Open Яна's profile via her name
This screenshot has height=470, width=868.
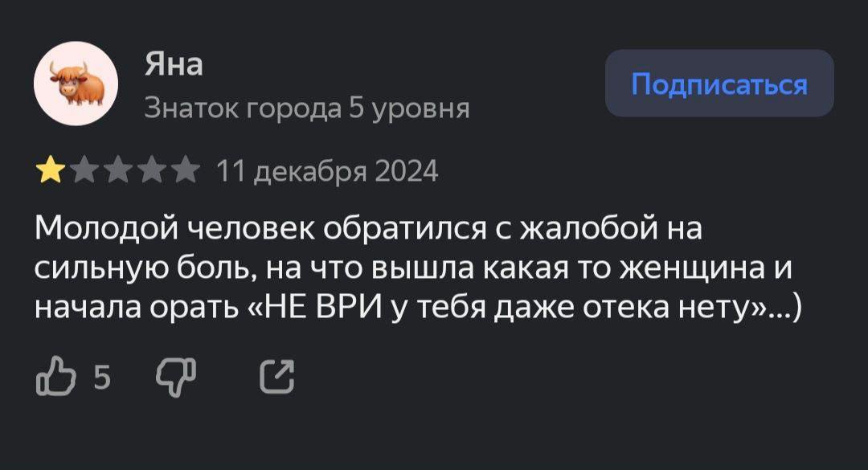pos(173,65)
